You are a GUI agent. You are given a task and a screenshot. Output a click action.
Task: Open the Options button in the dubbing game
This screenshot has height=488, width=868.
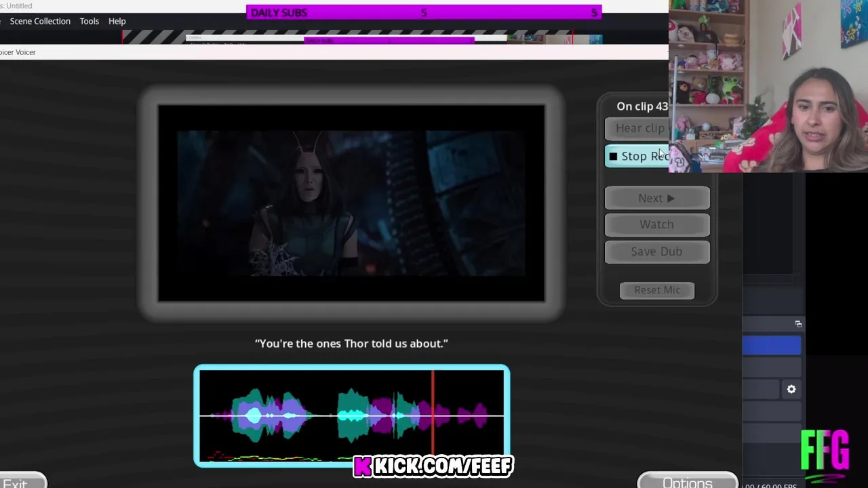point(688,481)
